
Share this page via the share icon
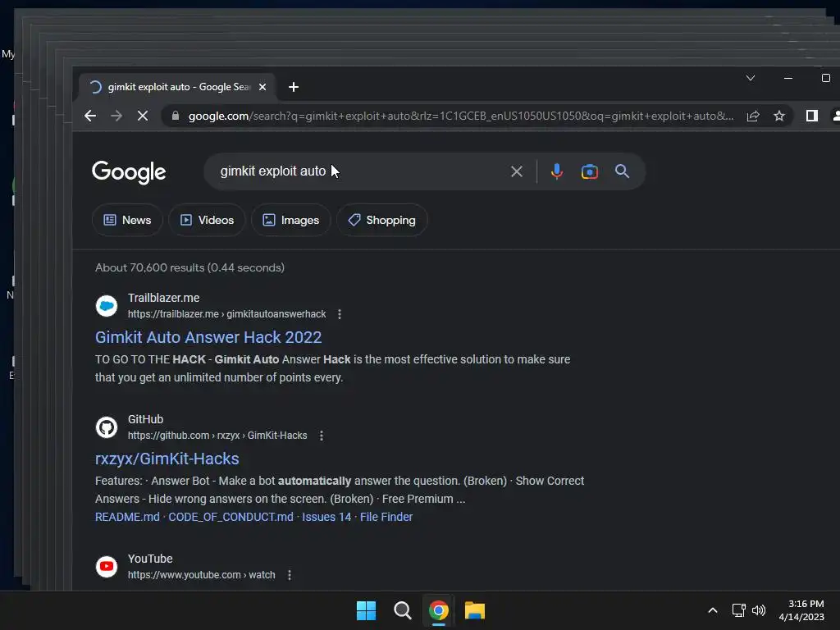tap(753, 116)
